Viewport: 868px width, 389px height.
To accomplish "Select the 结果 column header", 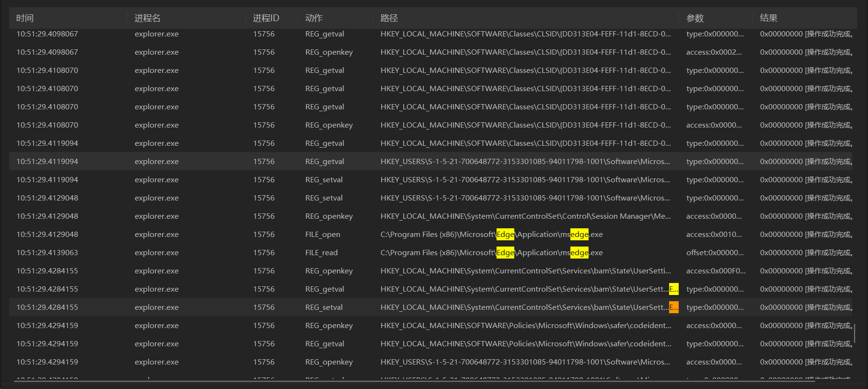I will pos(769,18).
